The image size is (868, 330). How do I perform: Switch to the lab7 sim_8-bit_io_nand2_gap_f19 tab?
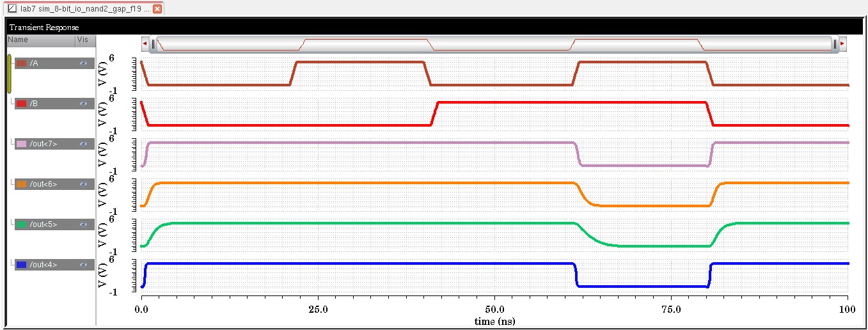point(85,9)
